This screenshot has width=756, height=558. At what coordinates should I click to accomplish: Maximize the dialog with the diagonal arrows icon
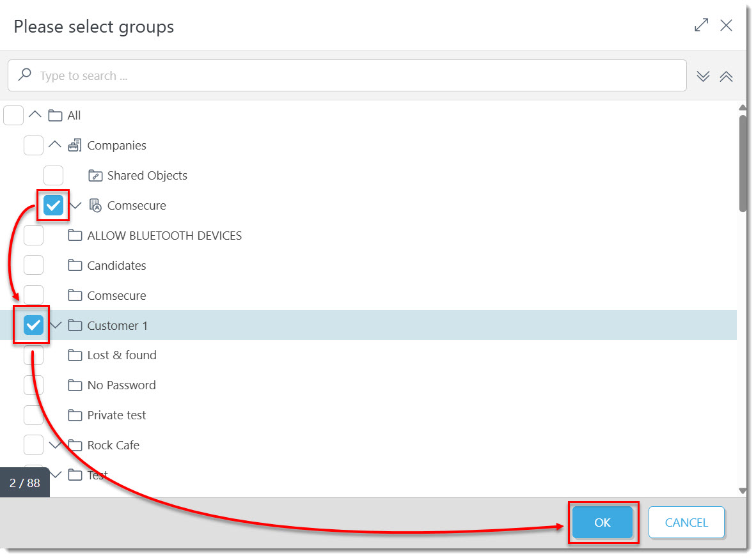[x=702, y=25]
